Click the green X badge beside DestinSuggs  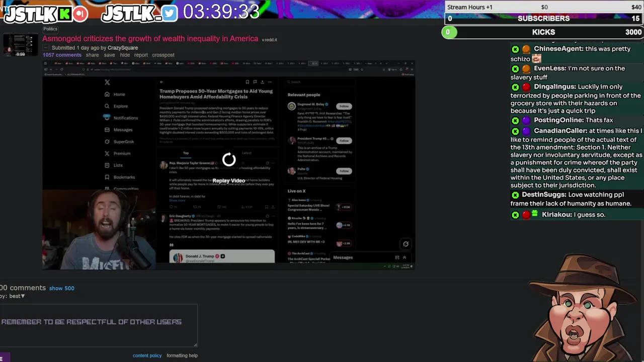coord(515,195)
